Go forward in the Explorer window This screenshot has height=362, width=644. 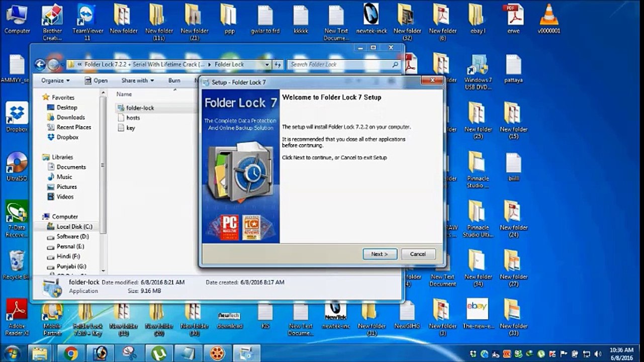tap(53, 64)
